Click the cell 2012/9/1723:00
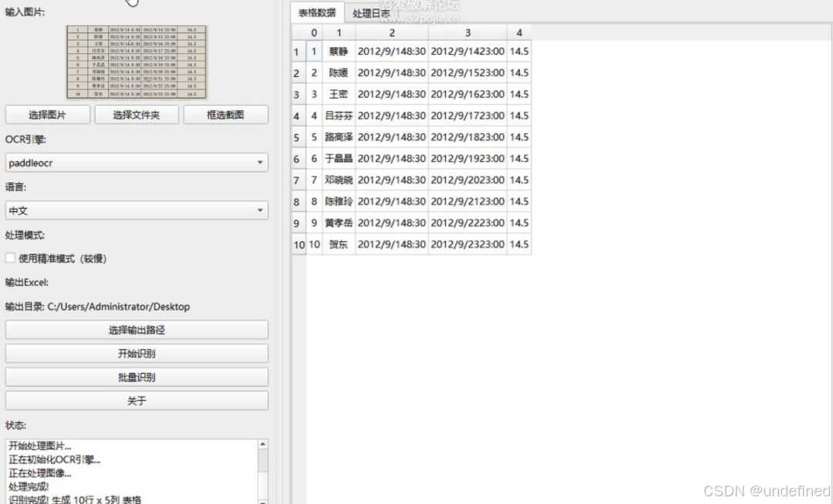 pos(467,116)
